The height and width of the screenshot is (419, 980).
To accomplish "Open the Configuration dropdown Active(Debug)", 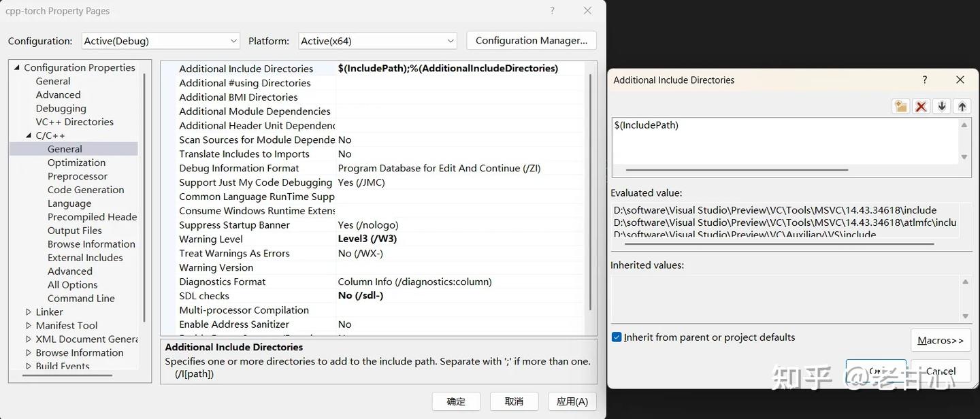I will coord(161,41).
